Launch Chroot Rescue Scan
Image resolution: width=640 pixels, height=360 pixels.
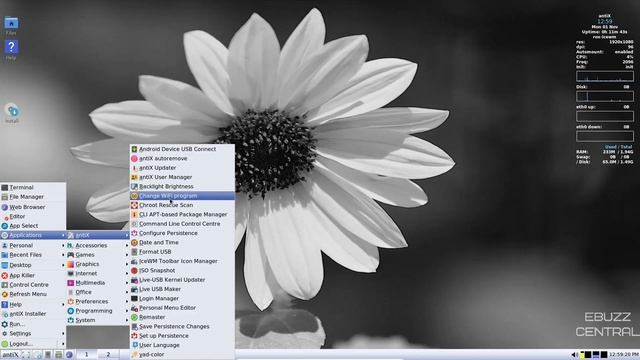pos(182,205)
